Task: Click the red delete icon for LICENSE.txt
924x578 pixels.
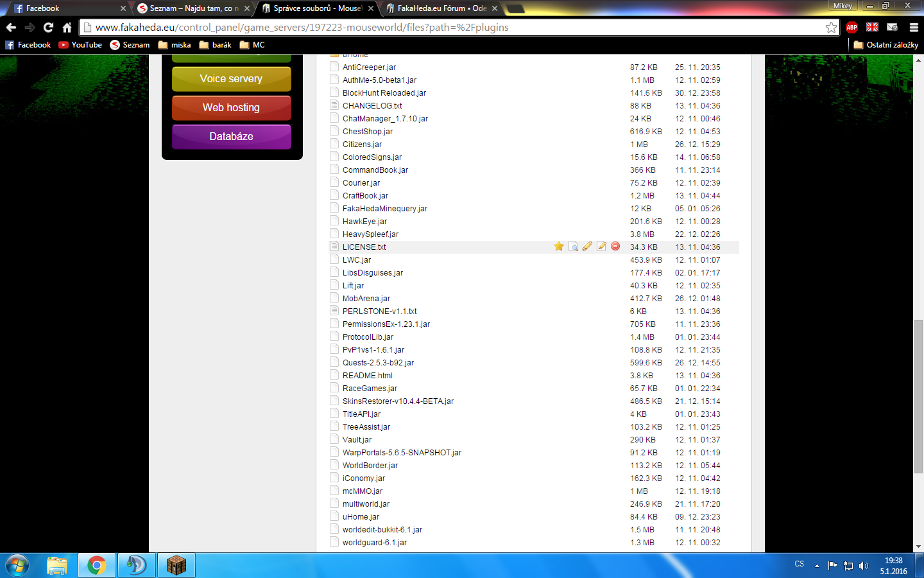Action: point(615,247)
